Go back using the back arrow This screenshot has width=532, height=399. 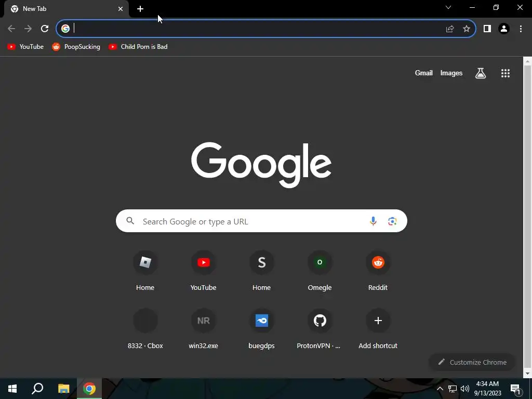pos(11,29)
